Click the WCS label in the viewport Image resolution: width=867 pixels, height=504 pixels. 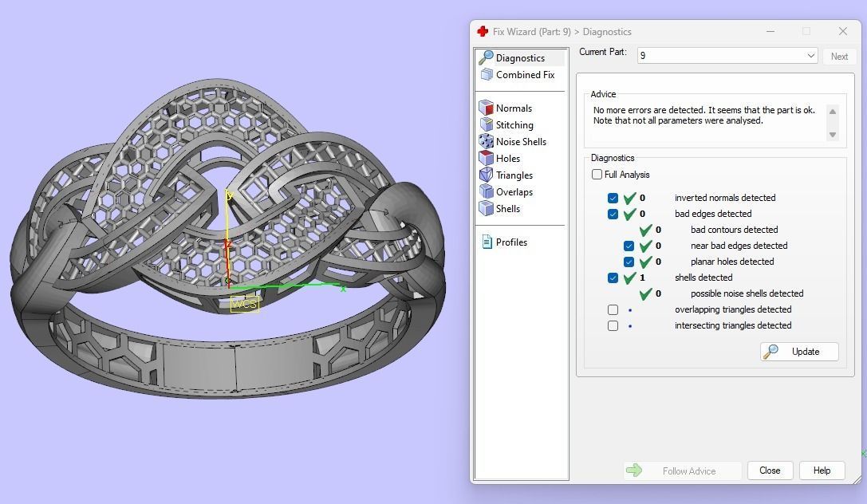[244, 304]
